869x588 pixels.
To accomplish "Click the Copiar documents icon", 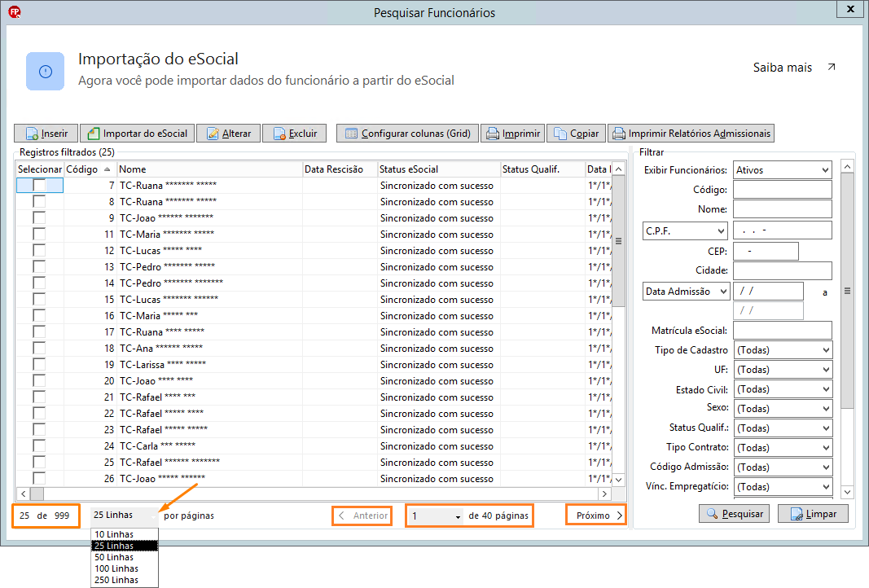I will click(x=560, y=134).
